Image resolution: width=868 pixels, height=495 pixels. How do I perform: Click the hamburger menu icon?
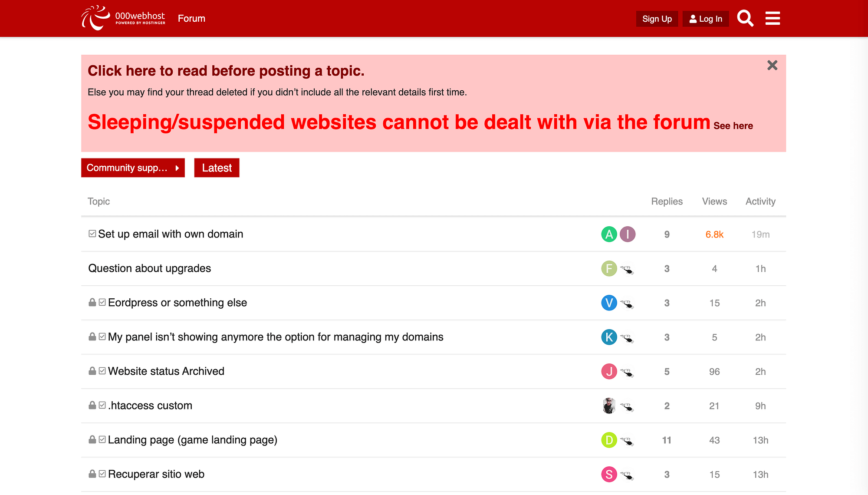point(773,18)
